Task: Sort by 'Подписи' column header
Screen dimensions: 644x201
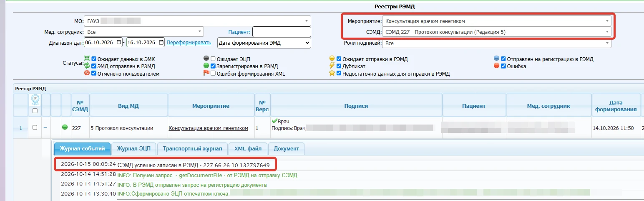Action: click(x=356, y=106)
